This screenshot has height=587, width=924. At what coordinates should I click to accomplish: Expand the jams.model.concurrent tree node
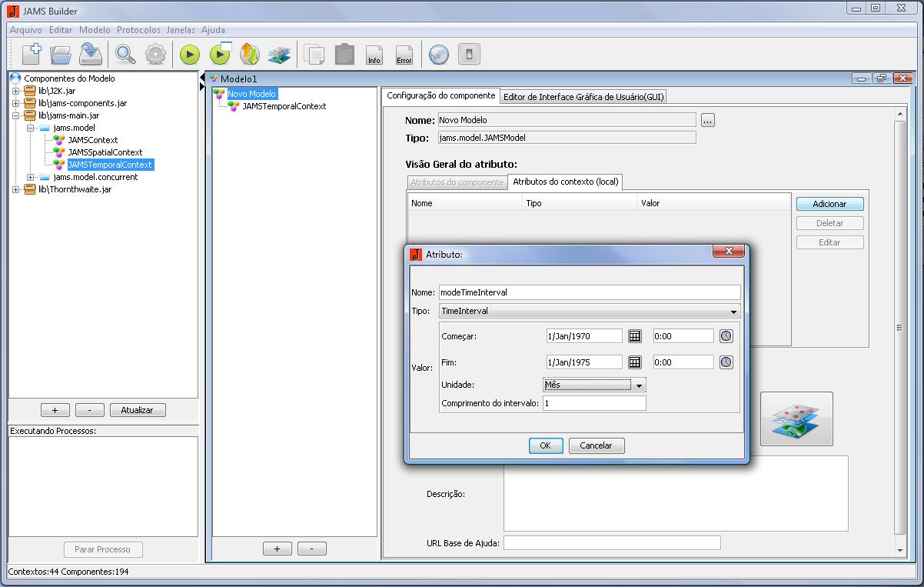click(x=31, y=177)
